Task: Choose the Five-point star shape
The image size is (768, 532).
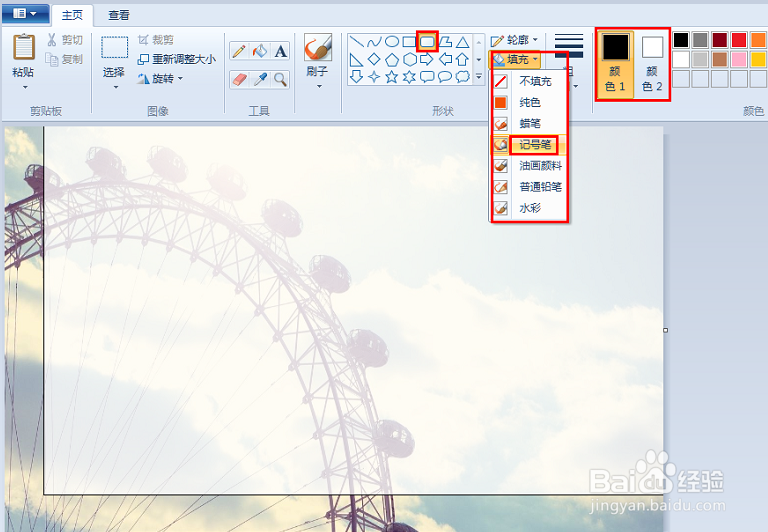Action: click(392, 76)
